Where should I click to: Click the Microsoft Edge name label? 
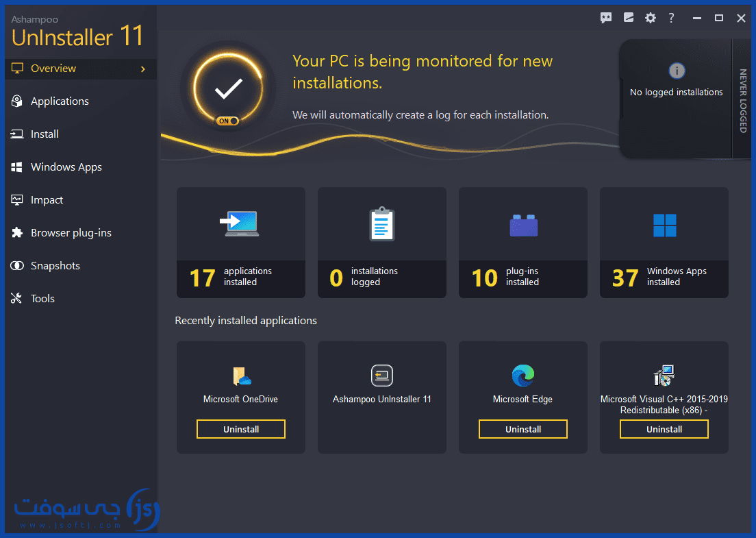click(x=522, y=399)
